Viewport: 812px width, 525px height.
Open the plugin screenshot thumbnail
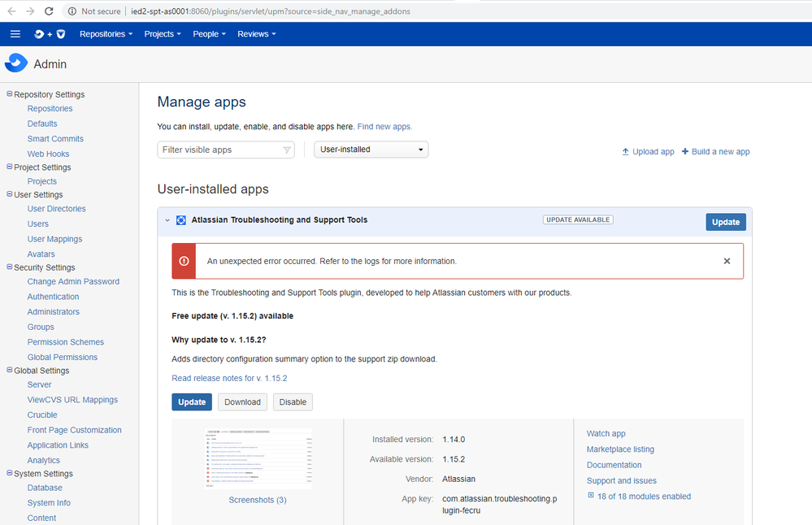[x=258, y=458]
